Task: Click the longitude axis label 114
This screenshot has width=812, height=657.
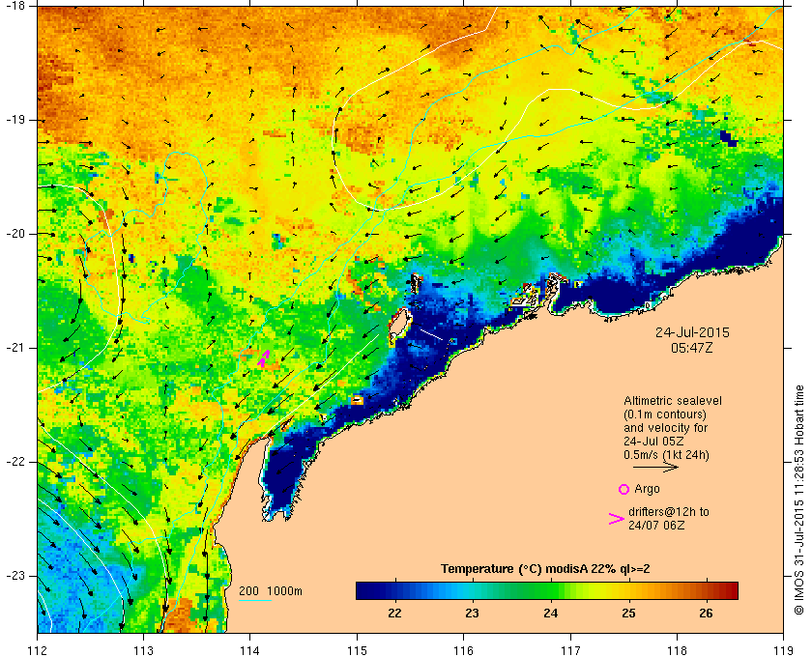Action: click(x=250, y=650)
